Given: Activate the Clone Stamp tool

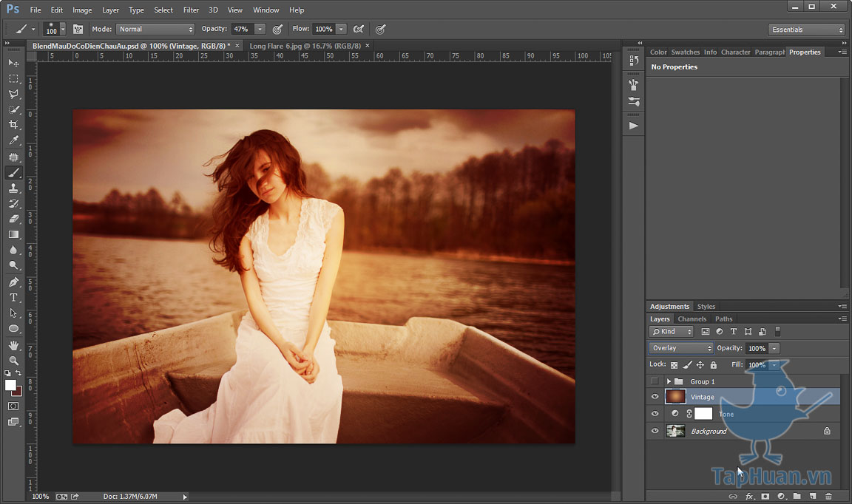Looking at the screenshot, I should pos(13,188).
